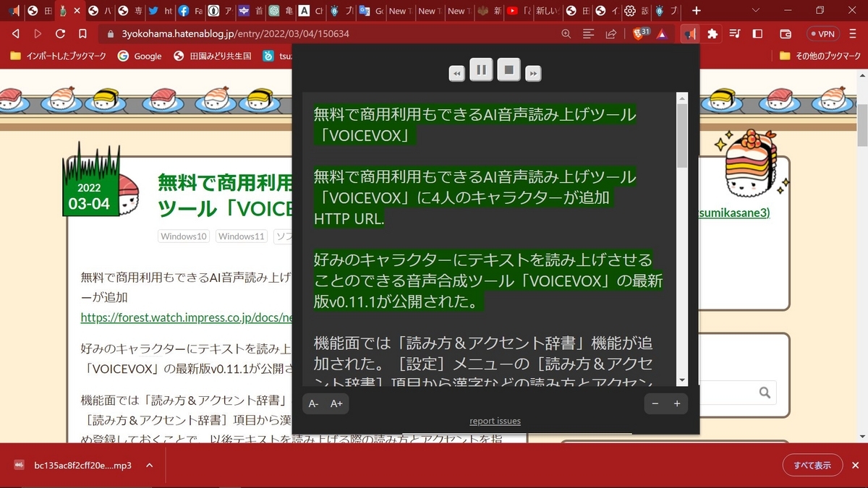Image resolution: width=868 pixels, height=488 pixels.
Task: Close the currently active tab
Action: coord(77,11)
